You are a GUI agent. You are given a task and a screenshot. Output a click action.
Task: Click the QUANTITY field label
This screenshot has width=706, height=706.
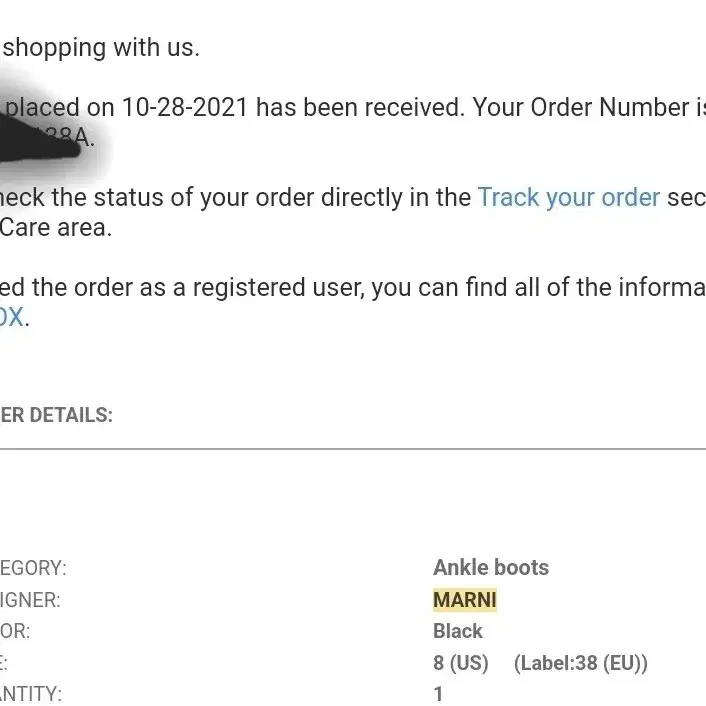click(x=31, y=694)
